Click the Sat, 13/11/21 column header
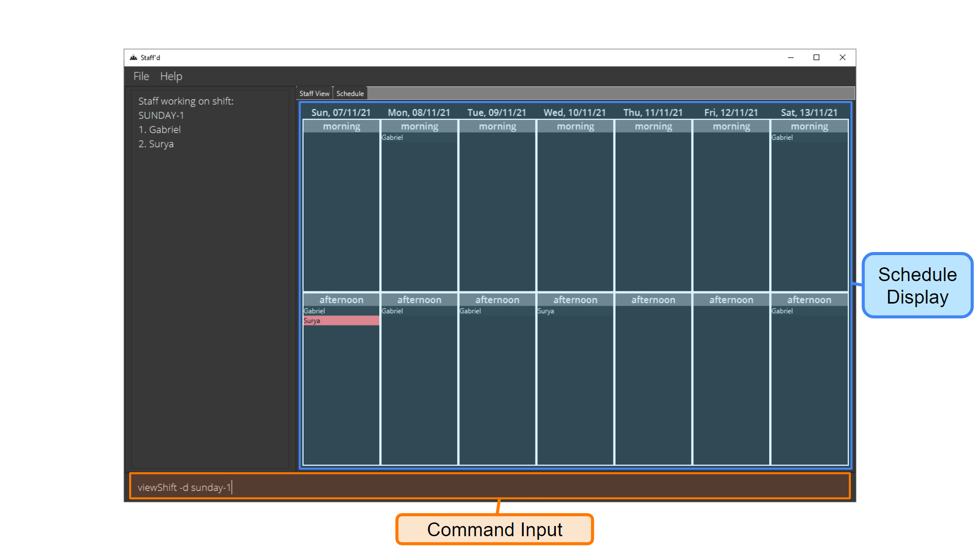 [809, 113]
